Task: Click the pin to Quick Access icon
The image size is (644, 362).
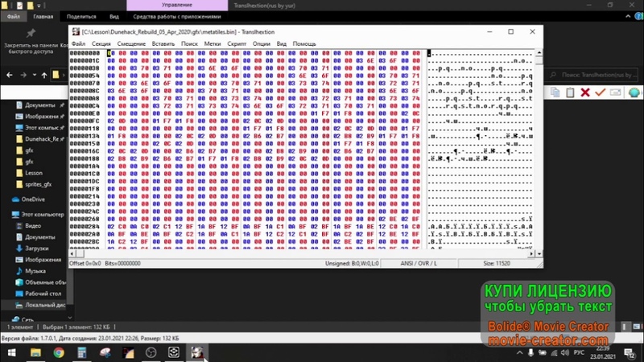Action: [x=31, y=33]
